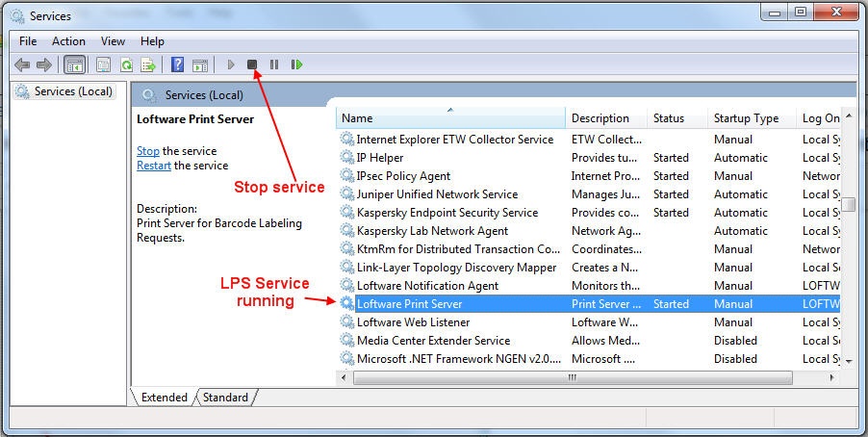This screenshot has width=868, height=437.
Task: Click the Start Service play icon
Action: pyautogui.click(x=231, y=64)
